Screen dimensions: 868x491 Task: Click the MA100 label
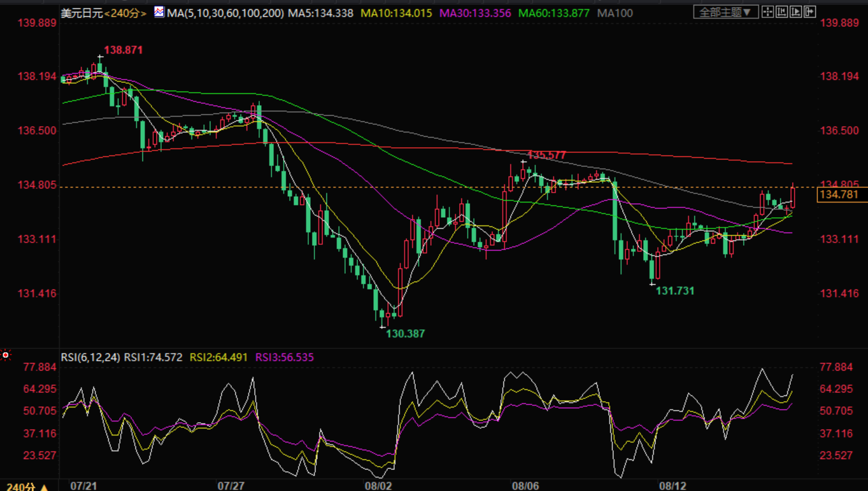pos(615,13)
